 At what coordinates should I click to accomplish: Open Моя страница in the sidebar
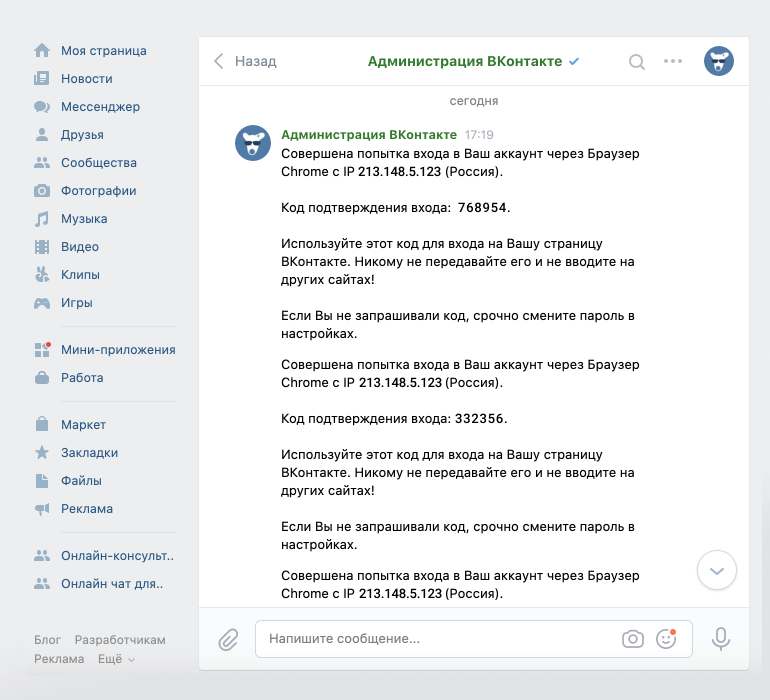tap(104, 51)
